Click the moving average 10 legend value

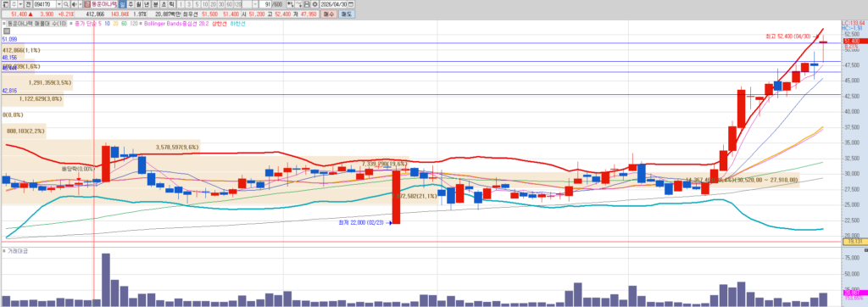[107, 23]
